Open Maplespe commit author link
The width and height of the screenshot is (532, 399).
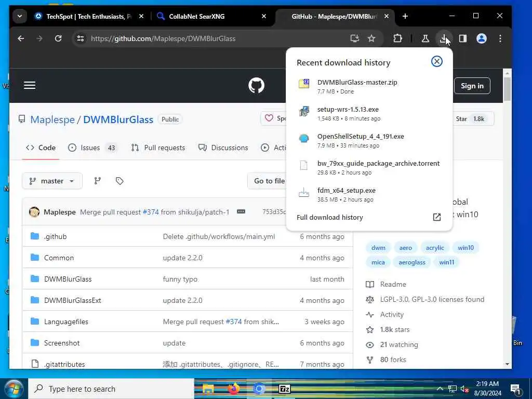[x=60, y=212]
